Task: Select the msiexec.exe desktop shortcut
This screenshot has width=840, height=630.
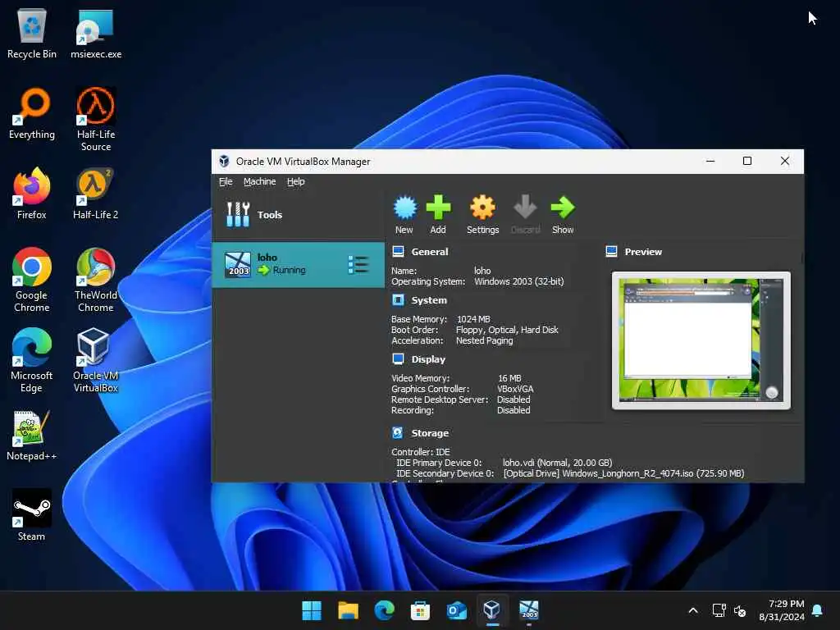Action: [96, 34]
